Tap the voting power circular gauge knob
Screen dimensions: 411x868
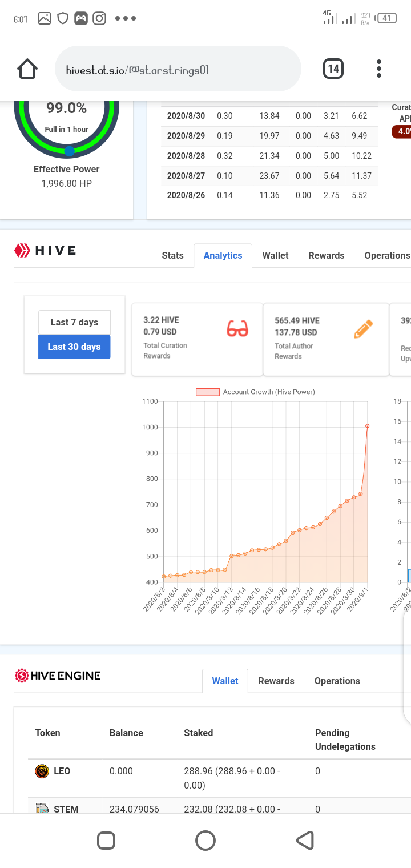tap(69, 151)
